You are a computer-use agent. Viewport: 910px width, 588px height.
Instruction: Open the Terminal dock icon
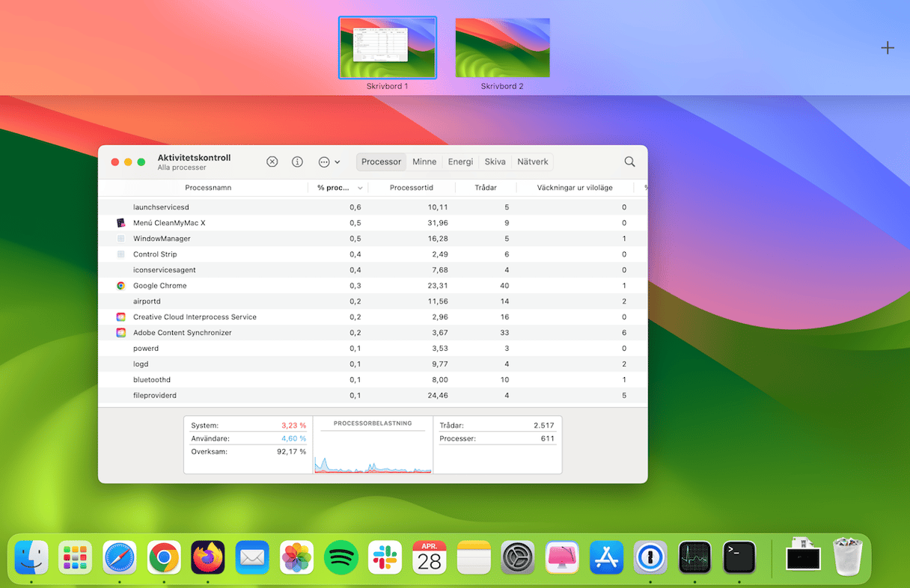[739, 557]
